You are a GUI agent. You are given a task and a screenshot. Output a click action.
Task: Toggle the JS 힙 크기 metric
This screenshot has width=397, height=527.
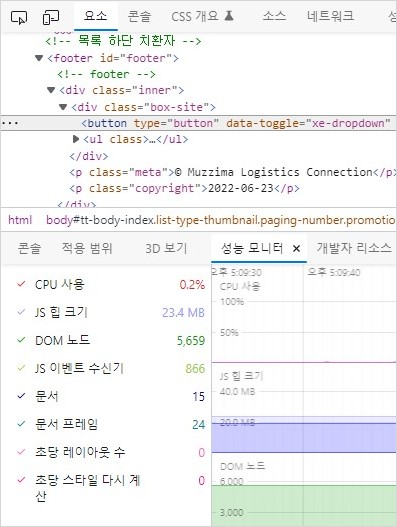[x=21, y=312]
